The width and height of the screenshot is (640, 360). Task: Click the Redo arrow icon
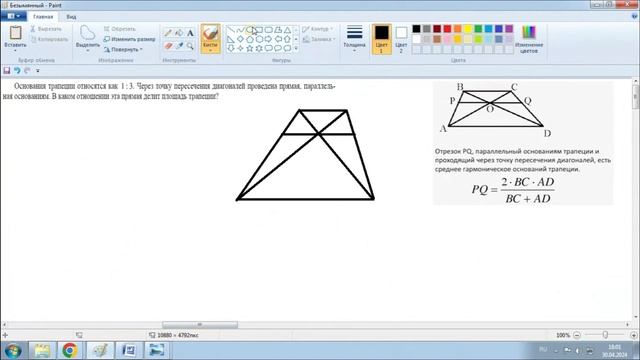tap(27, 71)
